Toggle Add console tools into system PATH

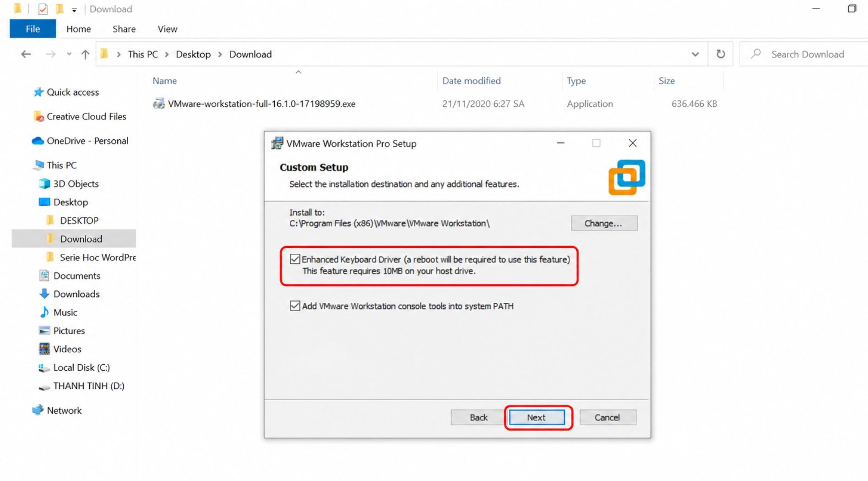[x=295, y=306]
